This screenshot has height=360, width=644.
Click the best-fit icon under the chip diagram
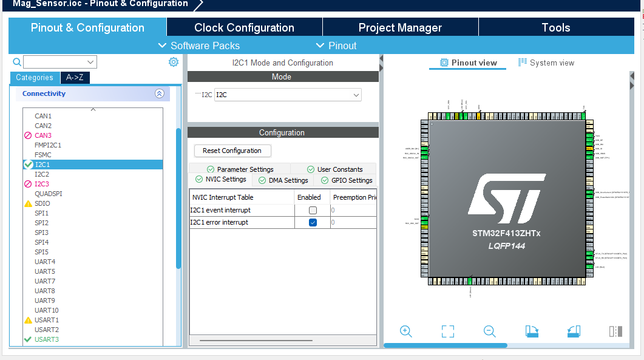(447, 331)
